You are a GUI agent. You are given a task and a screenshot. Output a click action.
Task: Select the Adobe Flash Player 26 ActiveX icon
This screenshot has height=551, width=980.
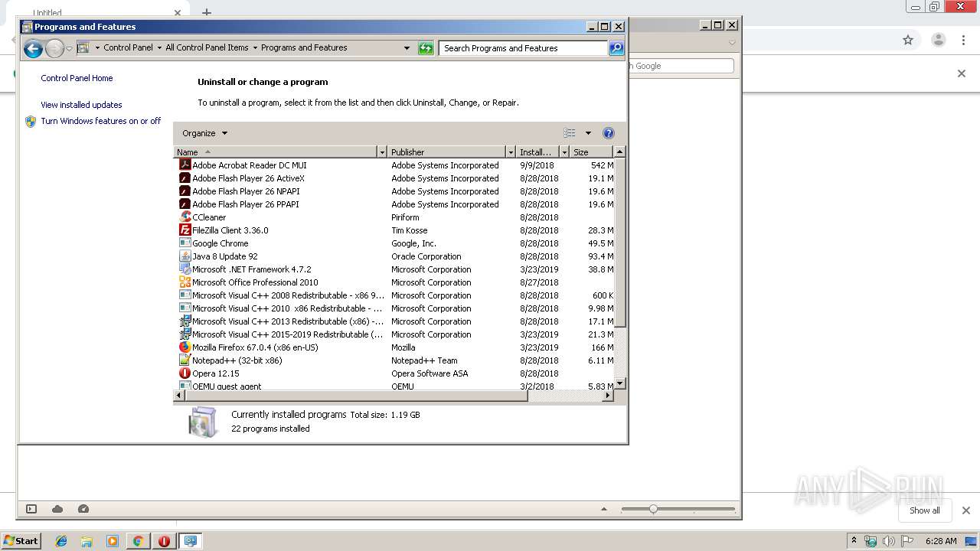click(185, 178)
